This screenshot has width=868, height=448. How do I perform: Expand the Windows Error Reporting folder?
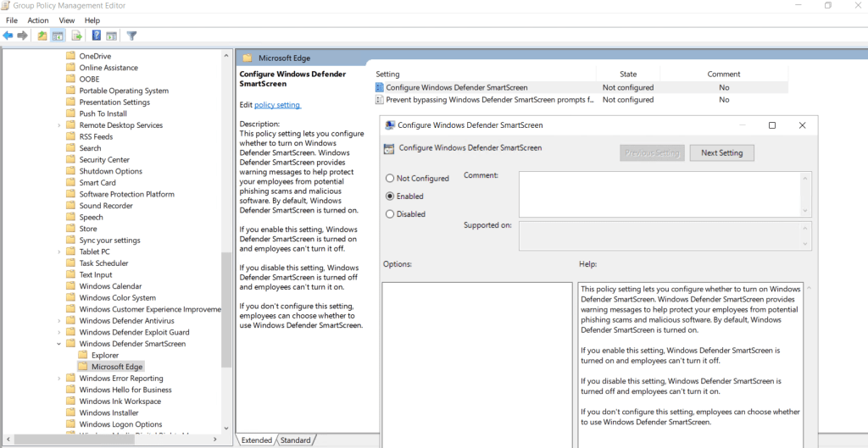point(59,379)
